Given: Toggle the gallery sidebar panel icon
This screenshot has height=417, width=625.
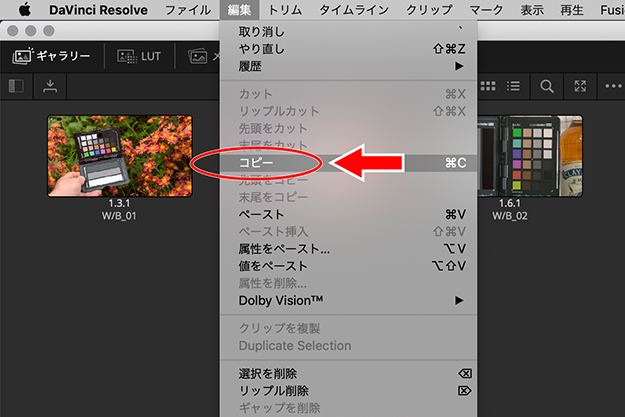Looking at the screenshot, I should pos(16,86).
